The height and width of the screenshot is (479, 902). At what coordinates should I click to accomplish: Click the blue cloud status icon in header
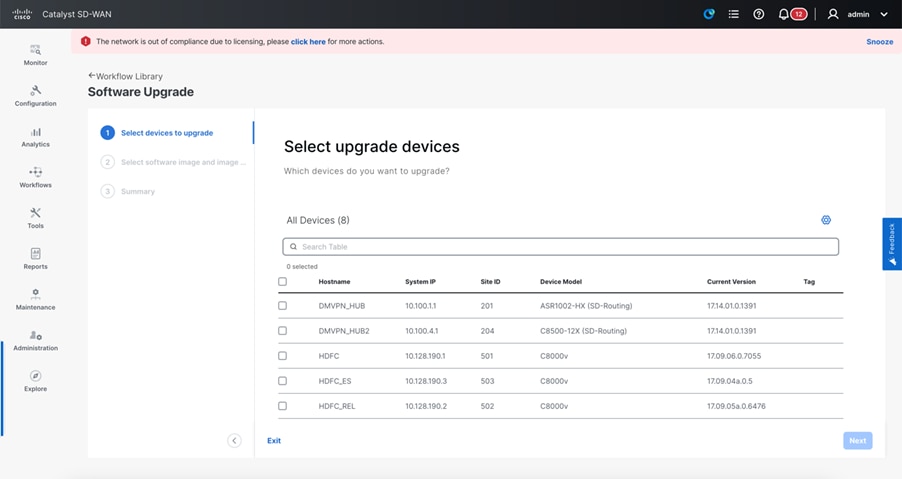click(709, 14)
